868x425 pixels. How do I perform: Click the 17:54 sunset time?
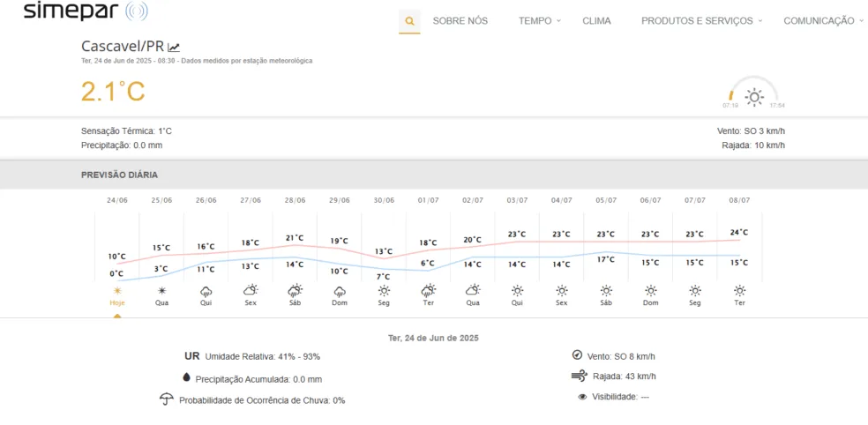(777, 105)
